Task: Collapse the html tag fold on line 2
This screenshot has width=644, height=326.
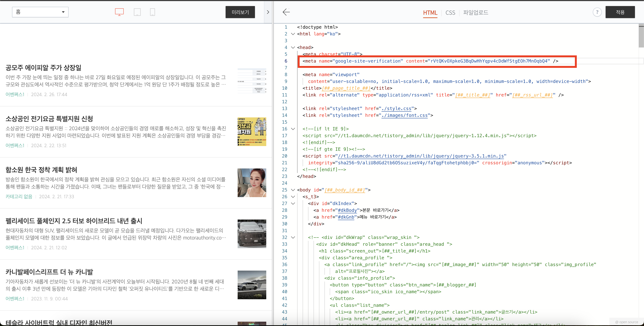Action: coord(293,34)
